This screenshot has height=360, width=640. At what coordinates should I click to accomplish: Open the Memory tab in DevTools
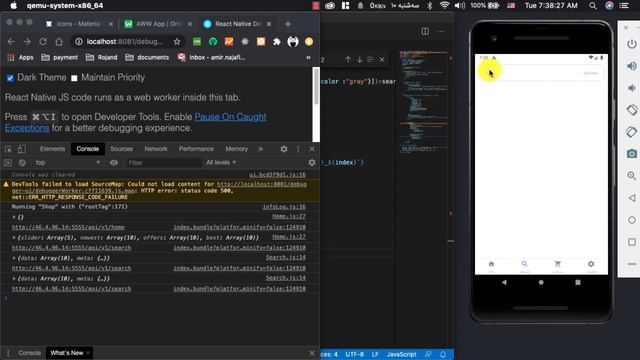(237, 149)
